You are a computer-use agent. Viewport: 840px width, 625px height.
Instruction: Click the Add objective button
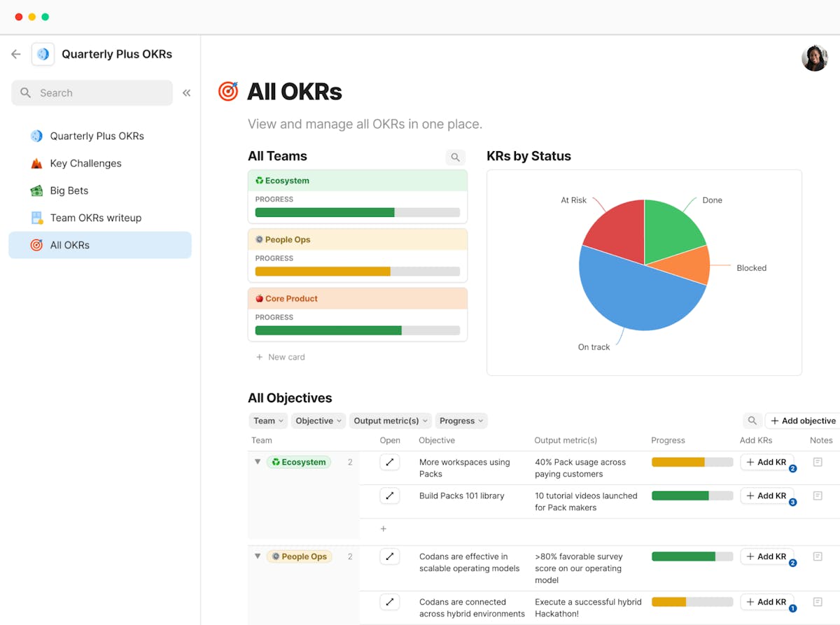(802, 421)
